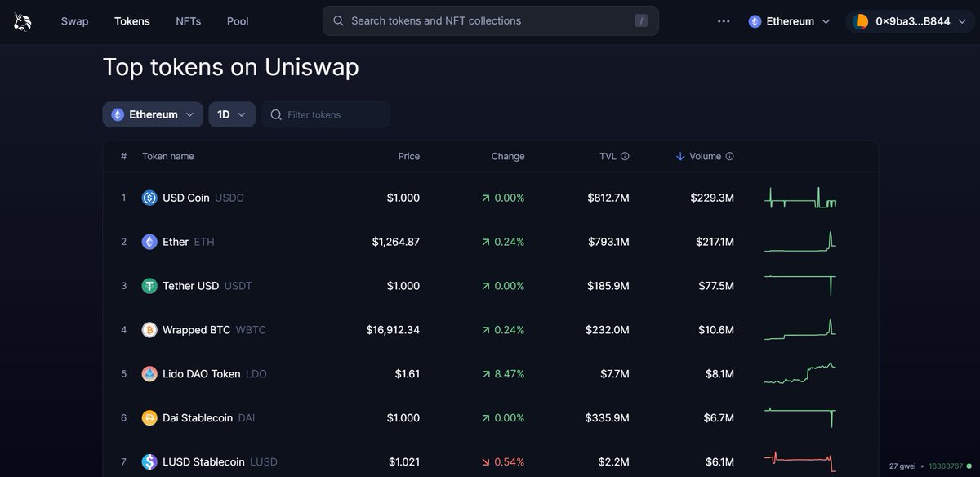Open the Dai Stablecoin token page

pyautogui.click(x=490, y=418)
